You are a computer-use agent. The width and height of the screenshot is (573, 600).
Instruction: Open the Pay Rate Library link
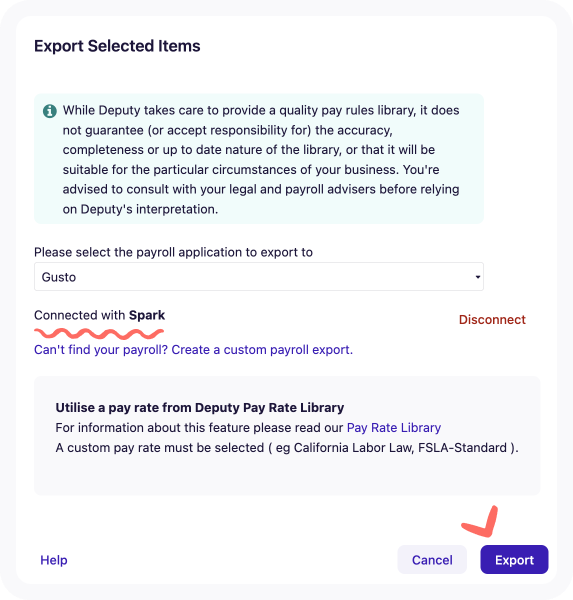point(394,427)
